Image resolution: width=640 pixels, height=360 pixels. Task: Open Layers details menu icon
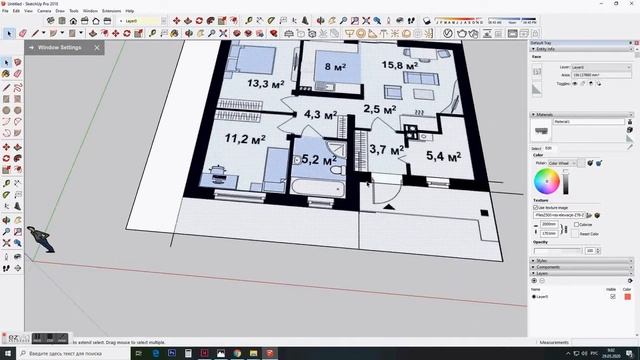coord(630,280)
